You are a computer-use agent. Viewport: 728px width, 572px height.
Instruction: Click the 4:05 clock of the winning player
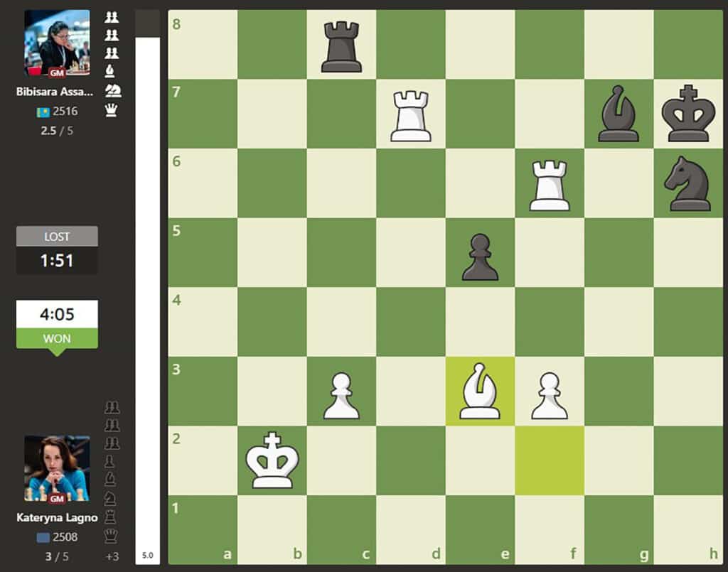57,314
